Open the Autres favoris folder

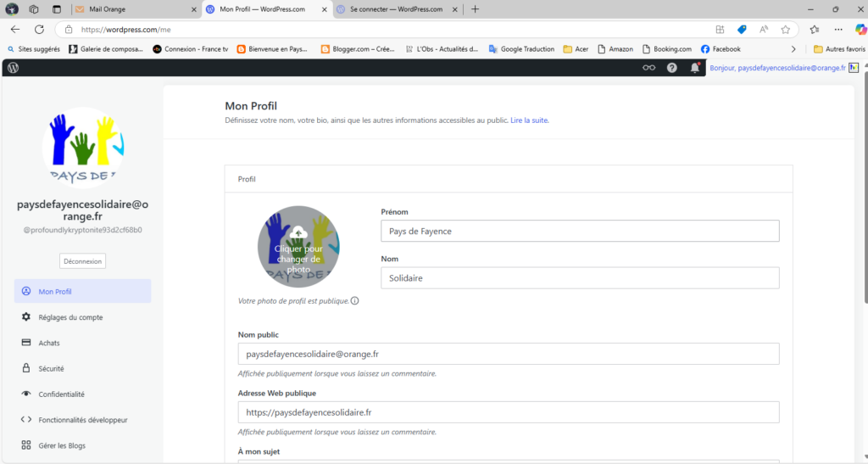(x=838, y=49)
